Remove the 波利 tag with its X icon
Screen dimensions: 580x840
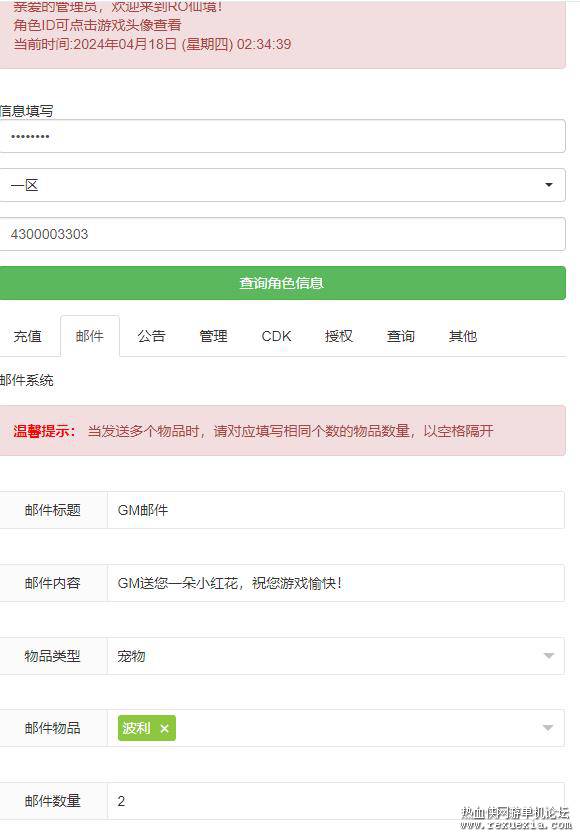tap(164, 729)
